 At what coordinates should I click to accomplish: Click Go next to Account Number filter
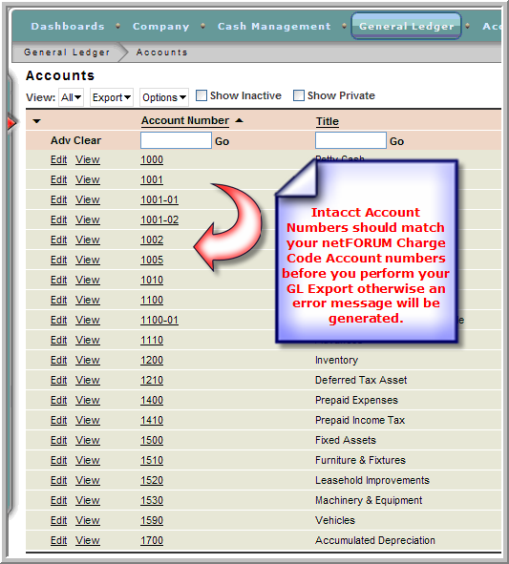point(222,141)
